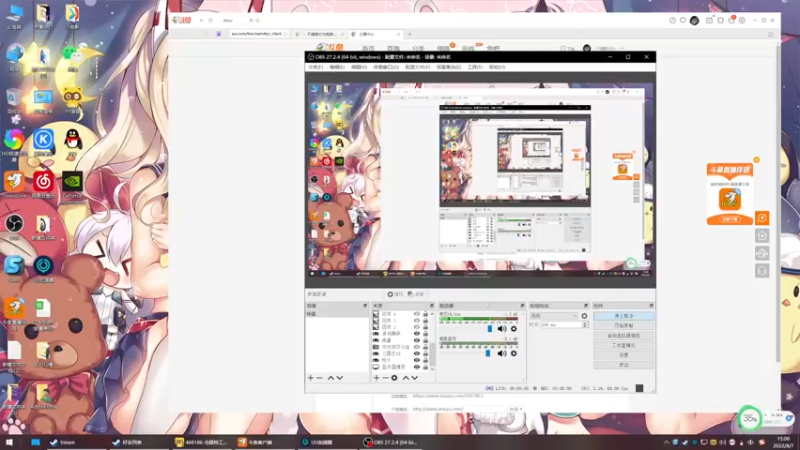Click the 启动虚拟摄像机 button

pyautogui.click(x=623, y=336)
